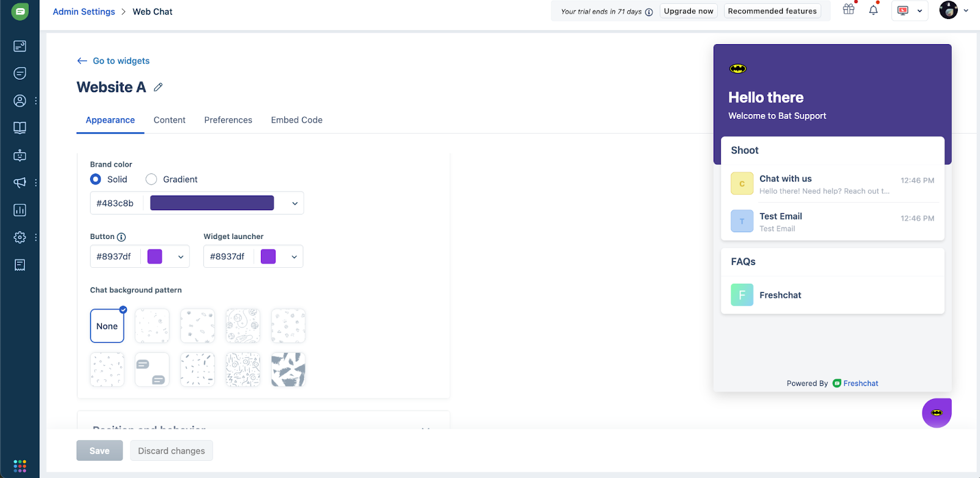Expand the Widget launcher color dropdown
This screenshot has width=980, height=478.
click(294, 257)
